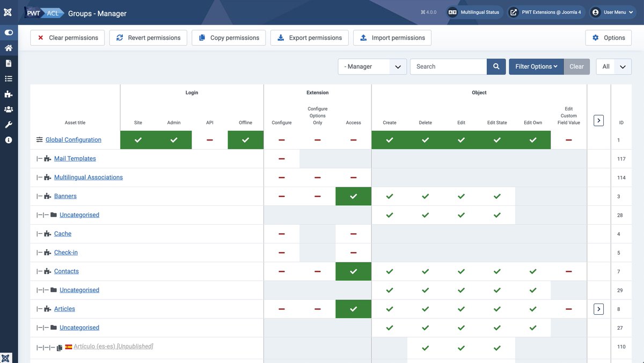
Task: Open the Global Configuration link
Action: click(72, 139)
